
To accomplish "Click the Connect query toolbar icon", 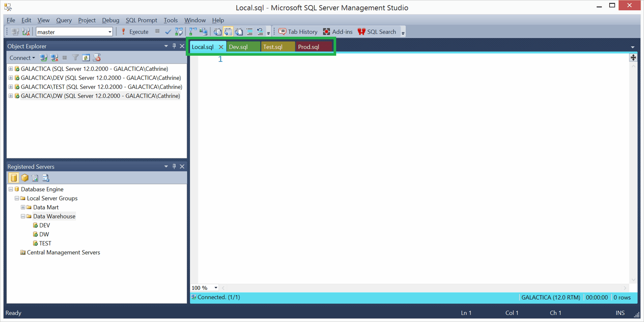I will (15, 32).
